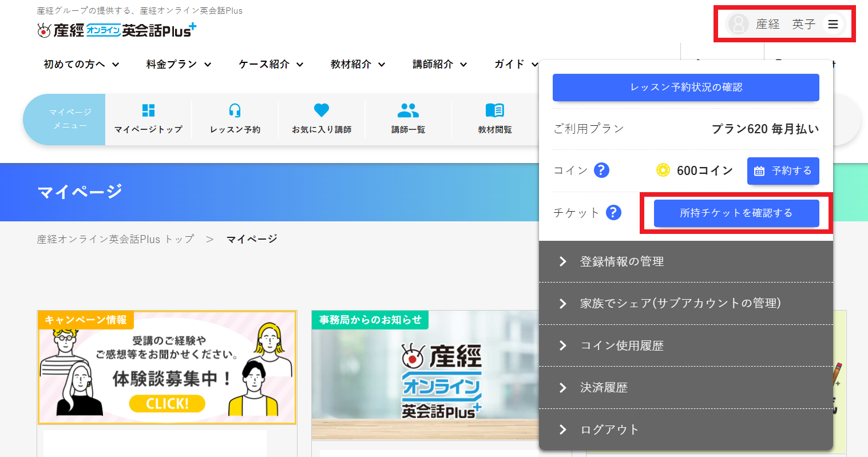Click the レッスン予約 headset icon
The width and height of the screenshot is (868, 457).
(235, 110)
